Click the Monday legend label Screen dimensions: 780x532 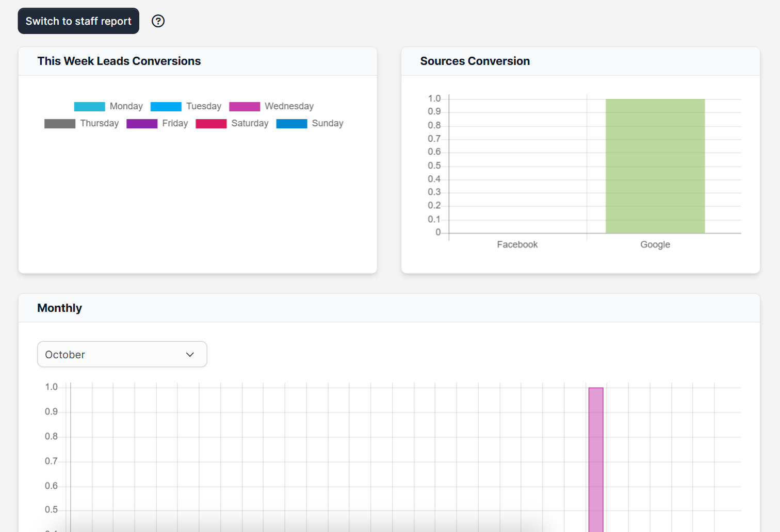(126, 106)
